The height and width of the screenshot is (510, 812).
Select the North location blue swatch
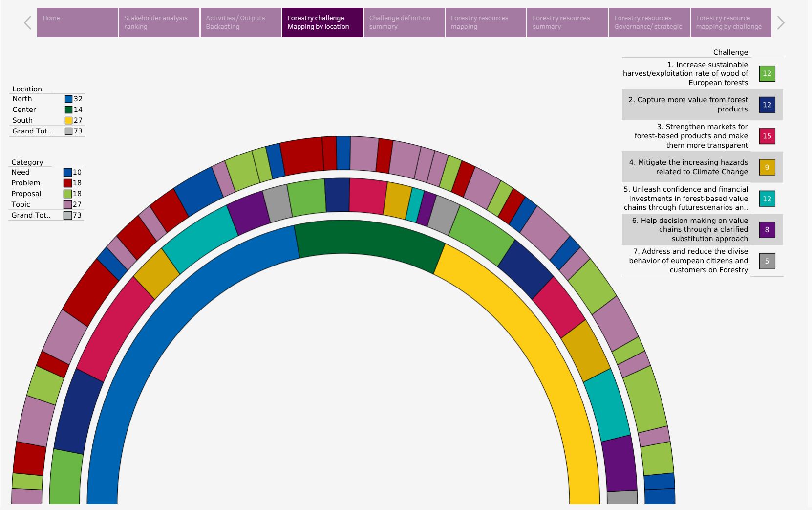pos(68,99)
